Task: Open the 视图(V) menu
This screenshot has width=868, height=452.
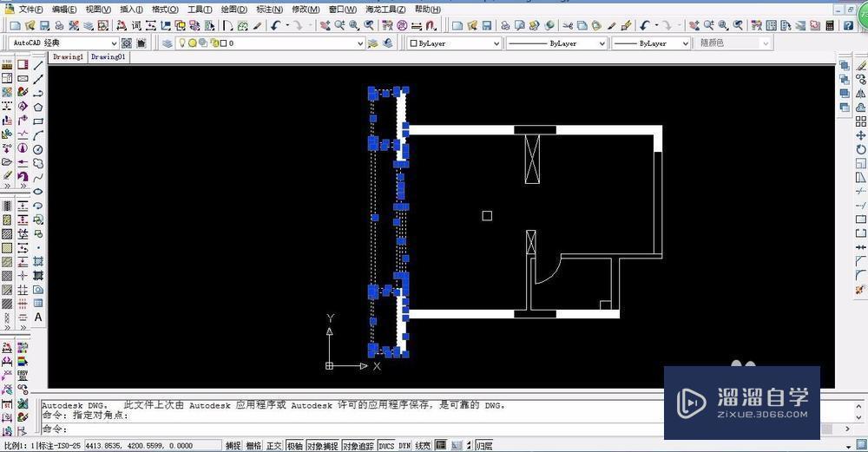Action: click(x=98, y=10)
